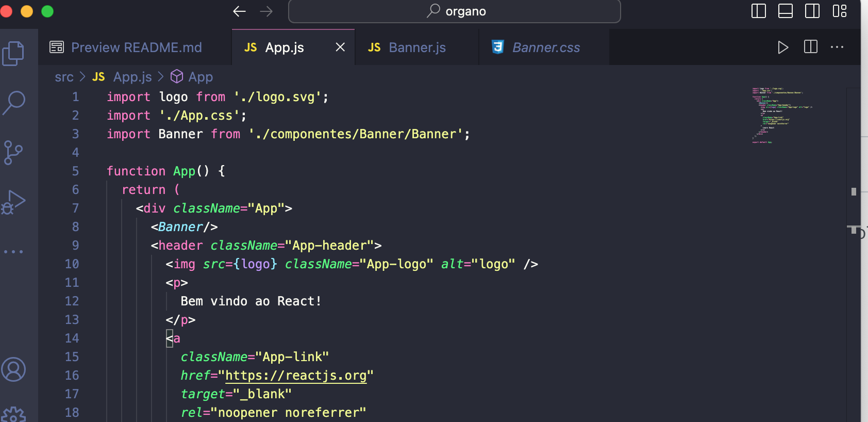This screenshot has width=868, height=422.
Task: Click the 'function' keyword on line 5
Action: 136,171
